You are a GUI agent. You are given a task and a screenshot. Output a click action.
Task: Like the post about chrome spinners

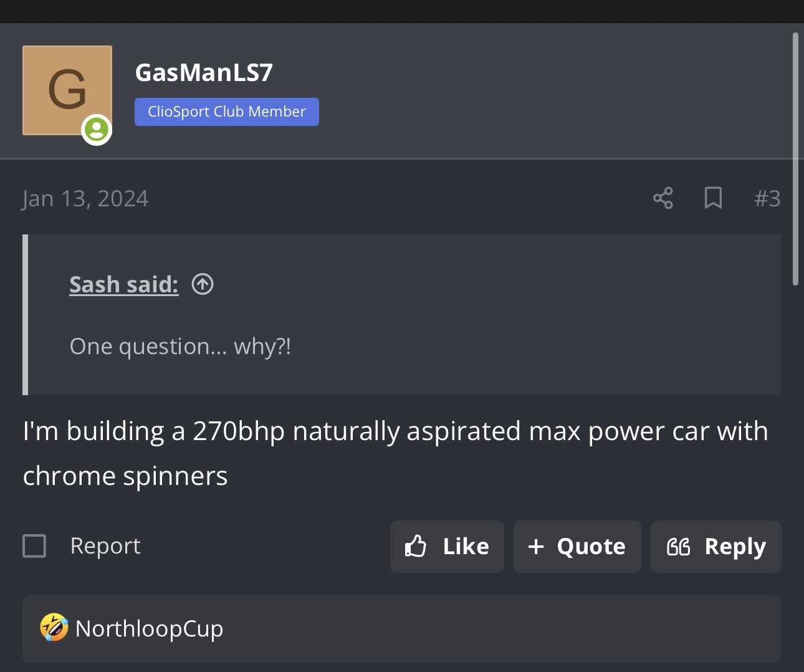447,547
